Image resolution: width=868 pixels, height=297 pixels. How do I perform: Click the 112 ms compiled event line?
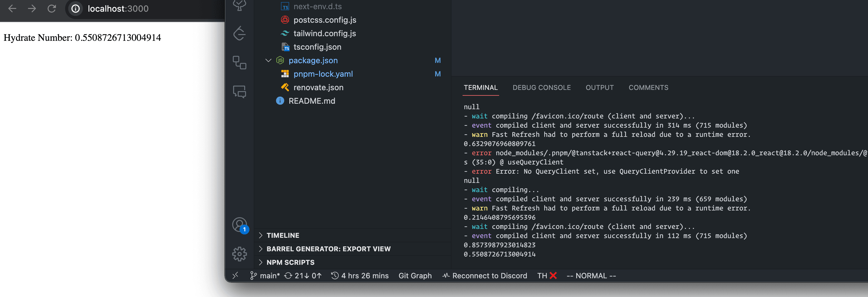coord(605,235)
